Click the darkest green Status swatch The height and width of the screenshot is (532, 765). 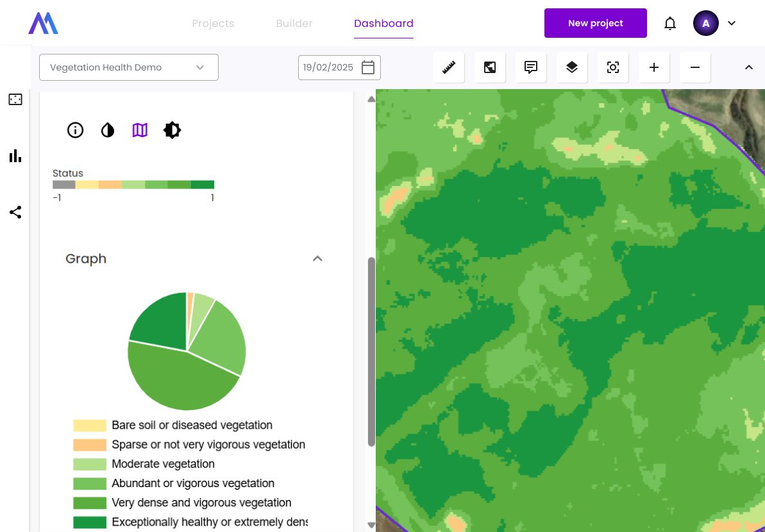[203, 185]
